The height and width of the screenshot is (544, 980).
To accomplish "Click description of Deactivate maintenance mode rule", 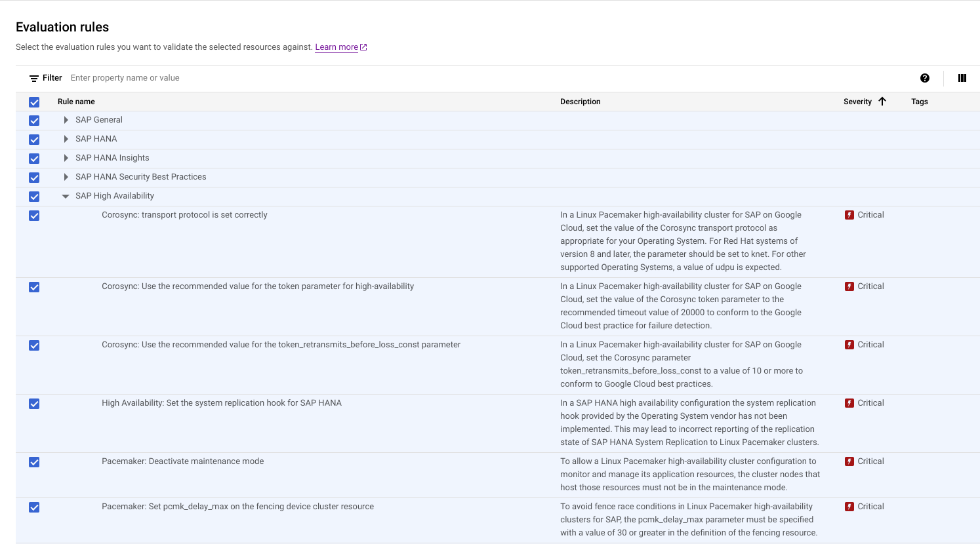I will tap(690, 475).
